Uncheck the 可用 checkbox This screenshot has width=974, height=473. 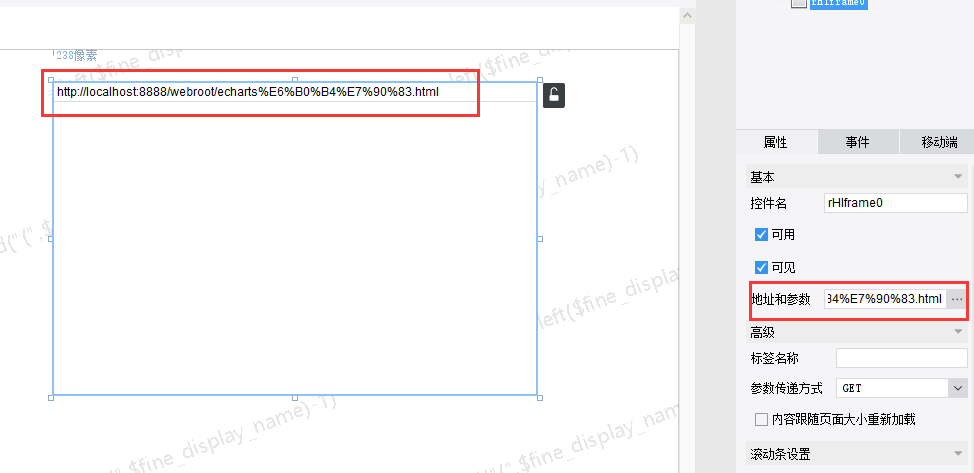762,235
